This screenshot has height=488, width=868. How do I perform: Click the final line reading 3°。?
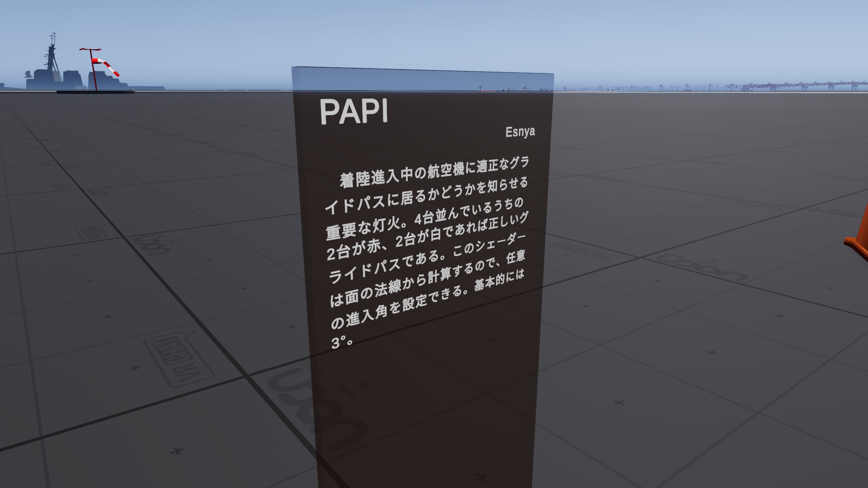[x=342, y=342]
